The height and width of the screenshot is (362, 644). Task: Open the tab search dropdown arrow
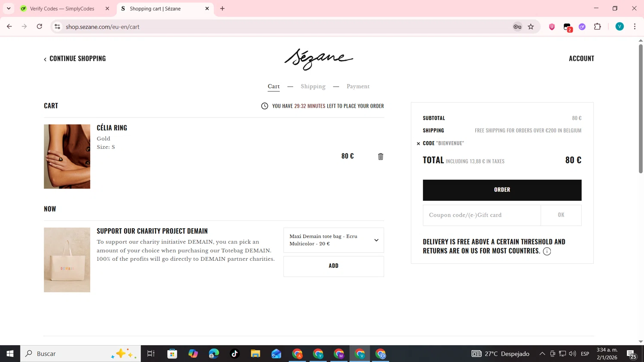(9, 9)
